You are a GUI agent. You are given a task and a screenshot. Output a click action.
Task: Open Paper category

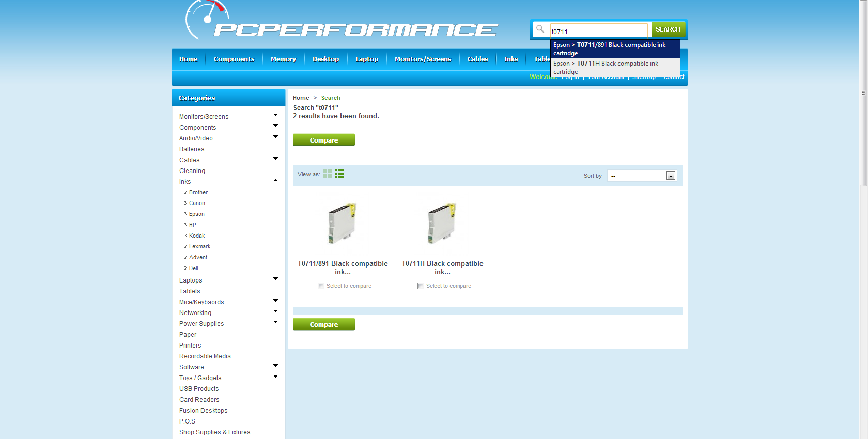[188, 335]
